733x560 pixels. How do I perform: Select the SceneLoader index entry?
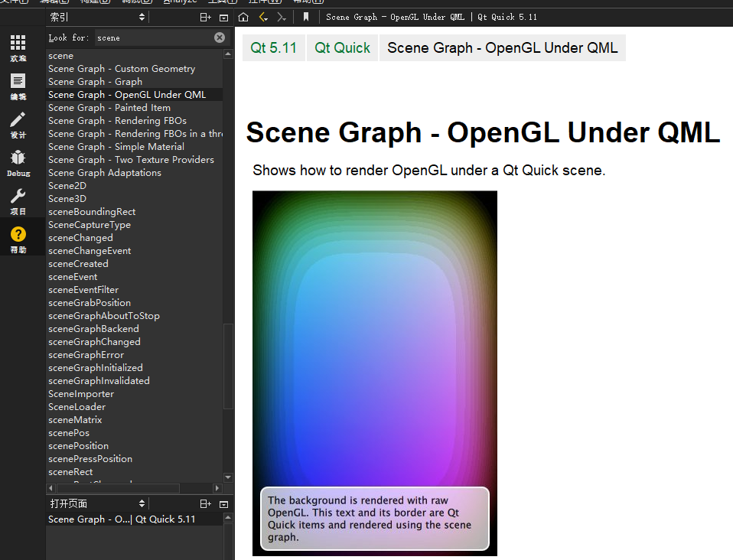[77, 407]
